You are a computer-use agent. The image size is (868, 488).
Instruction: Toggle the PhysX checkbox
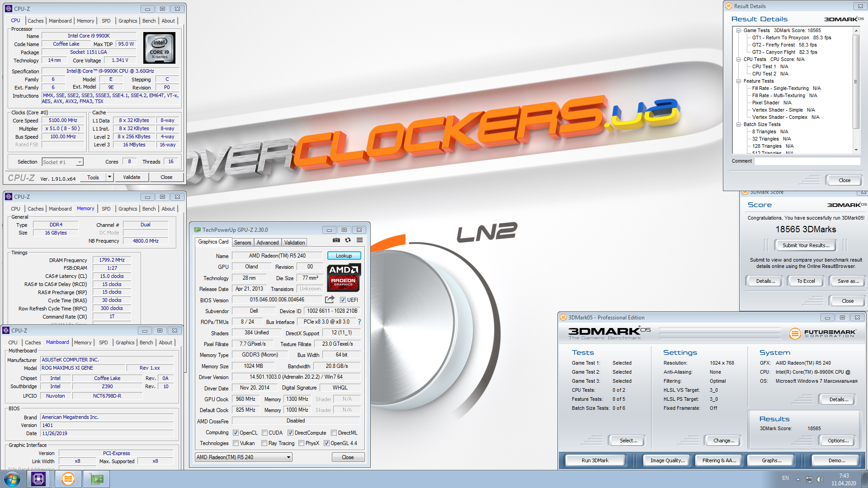pos(301,443)
